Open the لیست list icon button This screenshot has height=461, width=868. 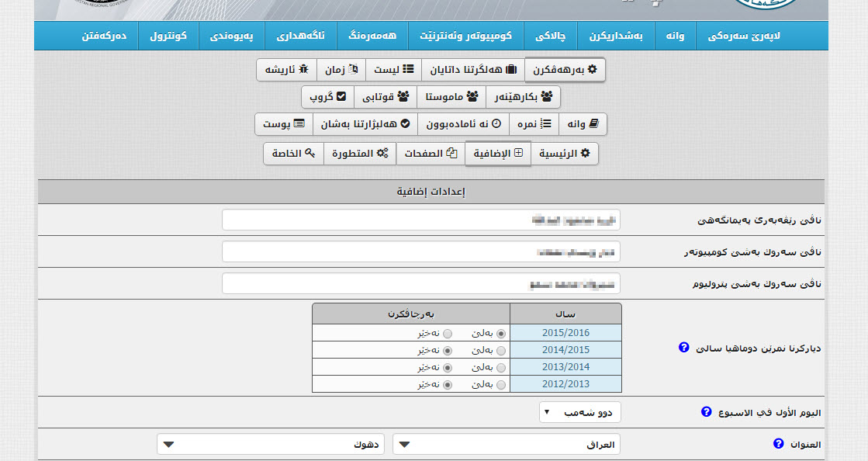[x=393, y=70]
